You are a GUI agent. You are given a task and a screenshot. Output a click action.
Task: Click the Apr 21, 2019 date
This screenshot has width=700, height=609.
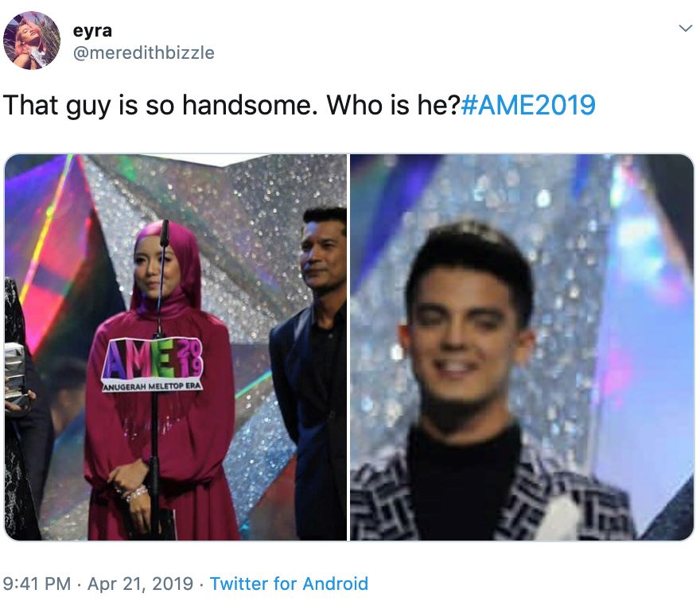(140, 583)
